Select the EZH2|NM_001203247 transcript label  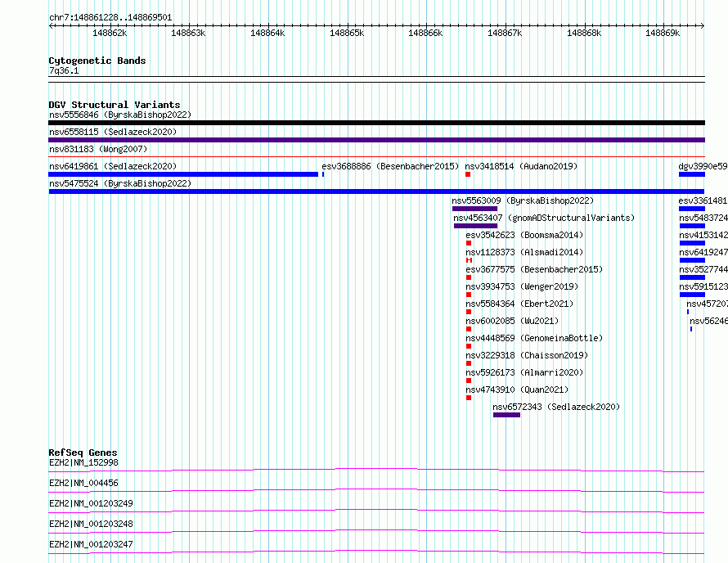click(x=91, y=544)
